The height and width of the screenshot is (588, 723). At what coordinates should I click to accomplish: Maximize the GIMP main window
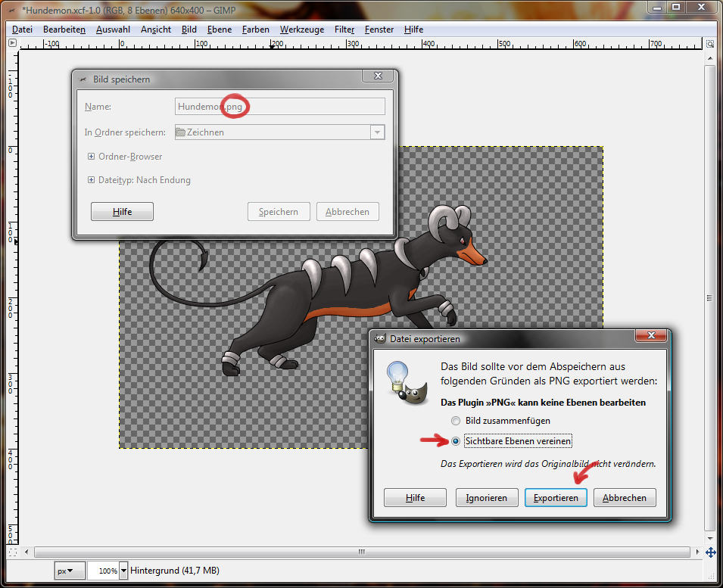point(676,7)
